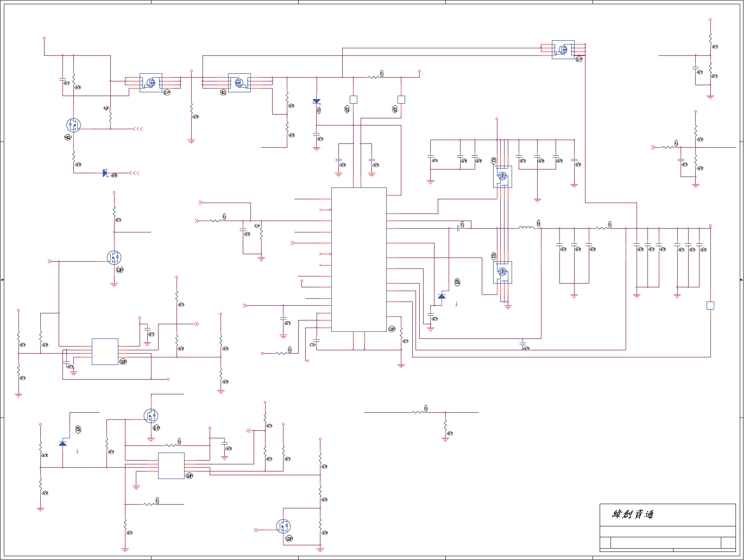The image size is (744, 560).
Task: Select the inductor coil symbol
Action: 526,228
